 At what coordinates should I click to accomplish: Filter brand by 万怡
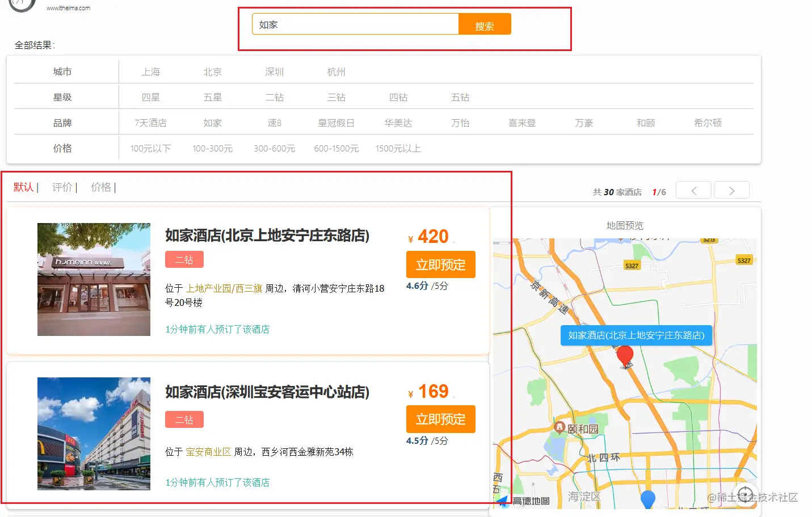(460, 123)
